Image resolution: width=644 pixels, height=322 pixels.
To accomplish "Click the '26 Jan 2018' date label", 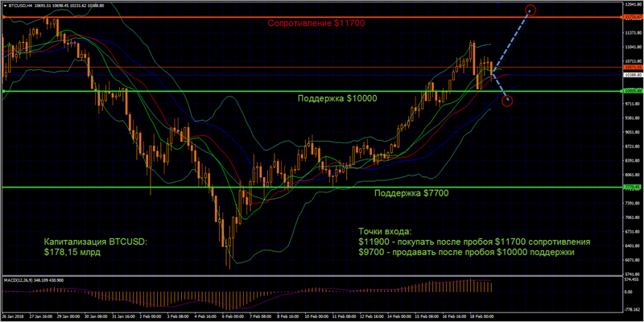I will coord(12,317).
